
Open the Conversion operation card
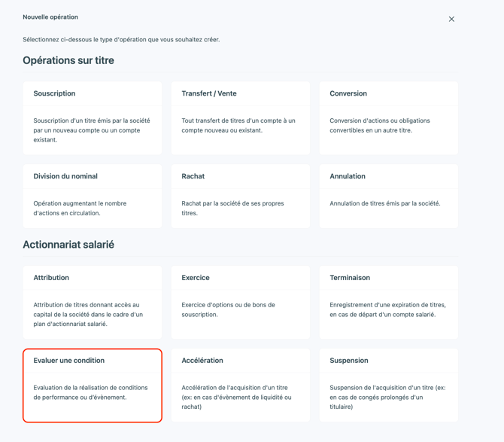pos(389,118)
